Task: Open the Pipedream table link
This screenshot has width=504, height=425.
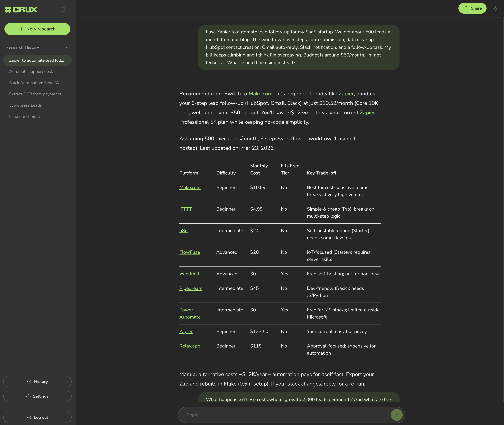Action: tap(191, 288)
